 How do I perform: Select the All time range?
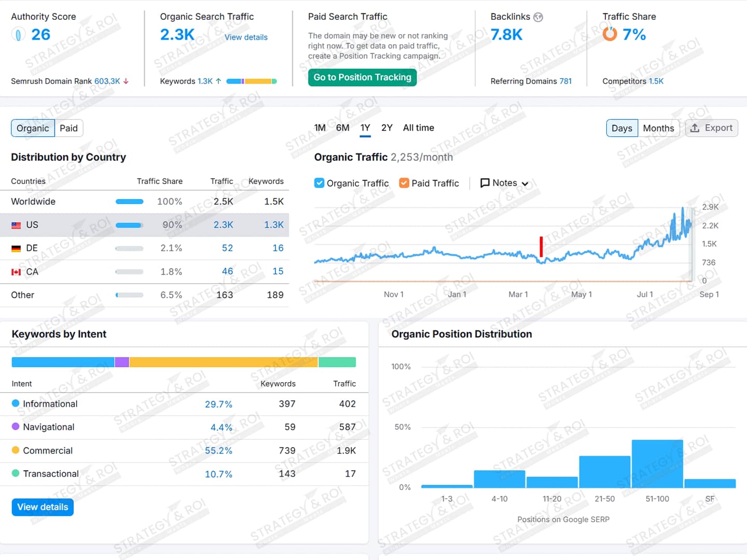pyautogui.click(x=418, y=128)
